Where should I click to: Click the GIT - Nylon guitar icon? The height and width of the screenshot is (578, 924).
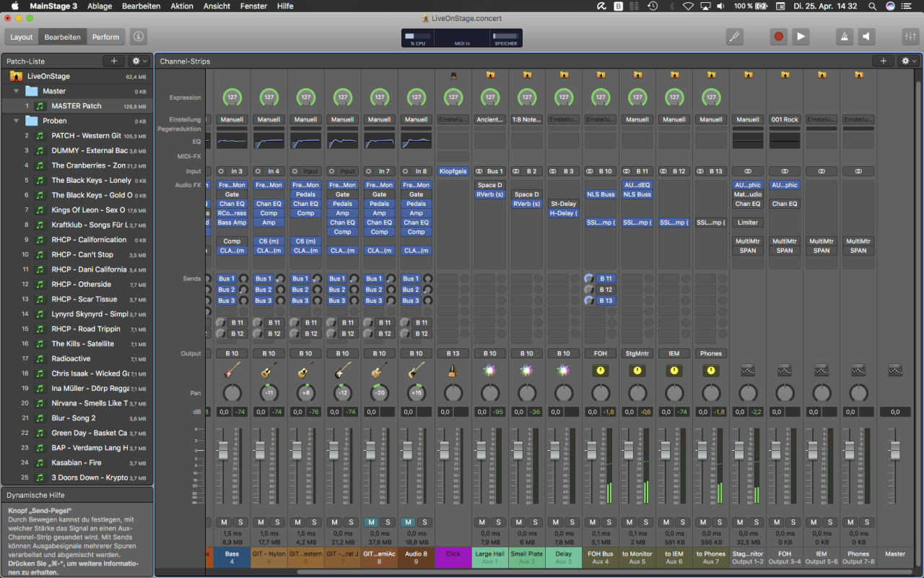(269, 371)
